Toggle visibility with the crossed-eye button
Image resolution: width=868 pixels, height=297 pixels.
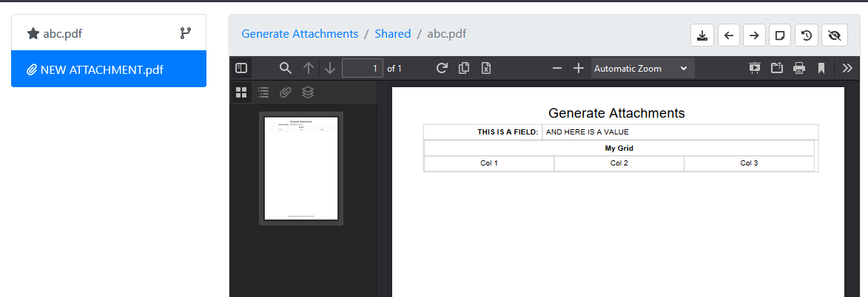[835, 35]
